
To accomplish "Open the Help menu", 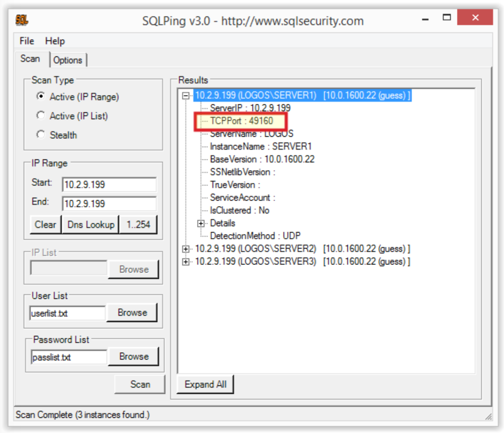I will click(x=55, y=41).
